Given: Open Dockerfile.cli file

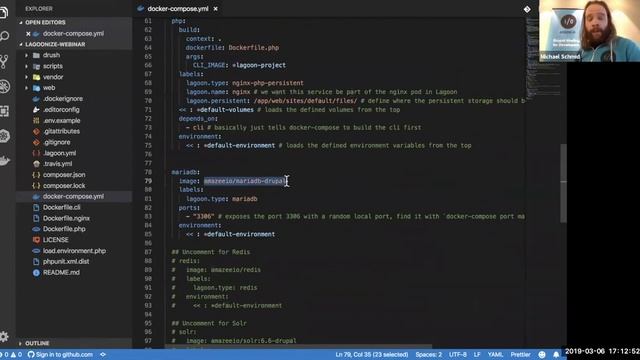Looking at the screenshot, I should coord(62,207).
